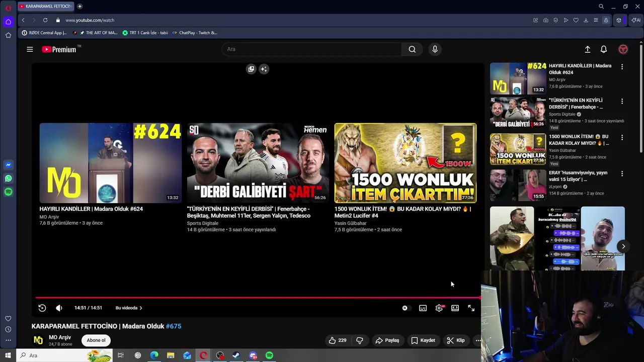644x362 pixels.
Task: Click the Paylaş share button
Action: coord(387,340)
